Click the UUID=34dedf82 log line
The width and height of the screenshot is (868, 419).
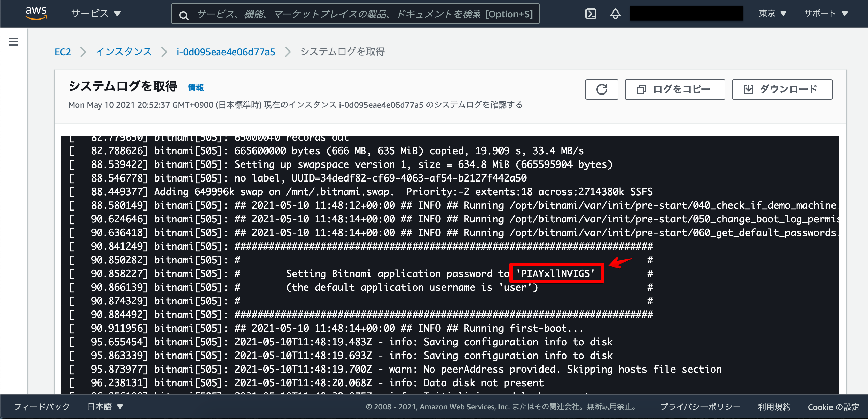coord(298,178)
